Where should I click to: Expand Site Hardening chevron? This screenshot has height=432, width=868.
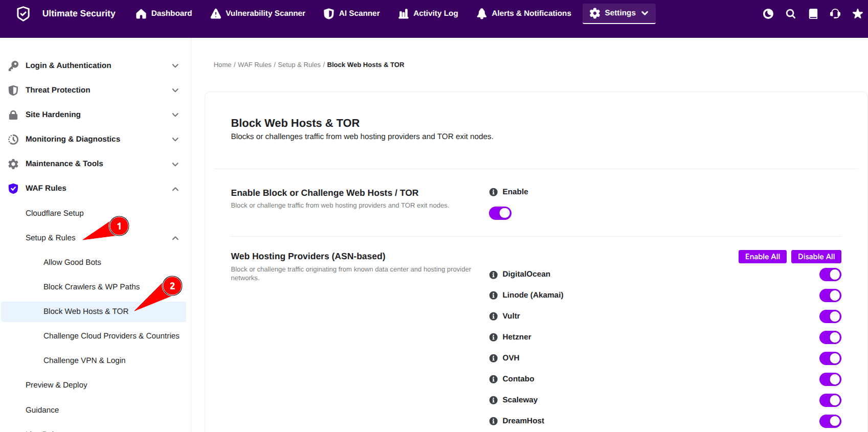(175, 115)
